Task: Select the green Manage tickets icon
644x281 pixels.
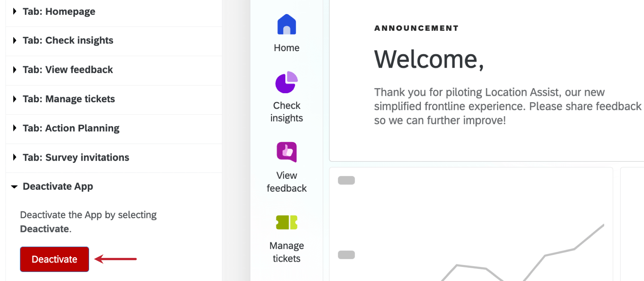Action: [287, 222]
